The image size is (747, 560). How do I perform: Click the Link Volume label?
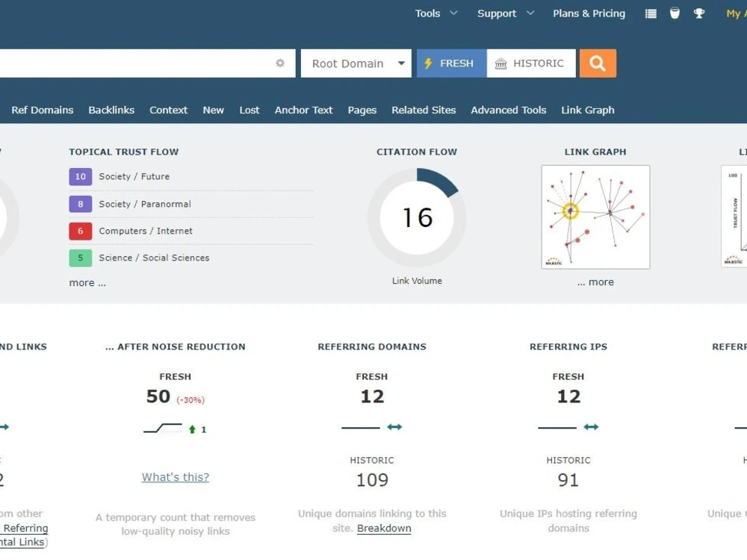coord(417,281)
